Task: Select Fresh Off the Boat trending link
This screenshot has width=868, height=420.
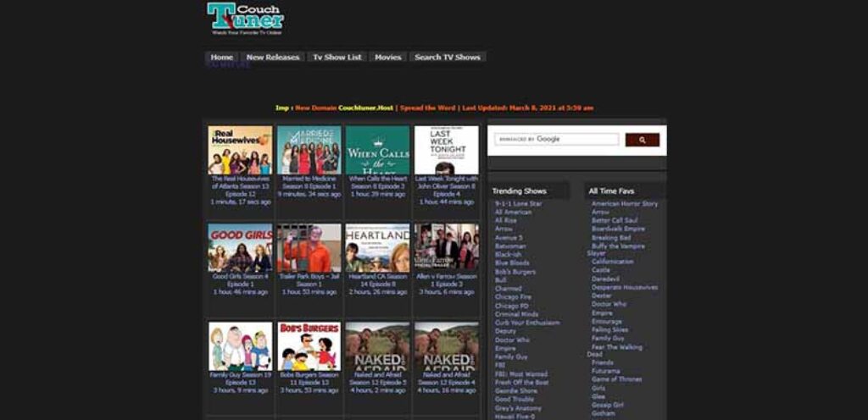Action: pyautogui.click(x=521, y=383)
